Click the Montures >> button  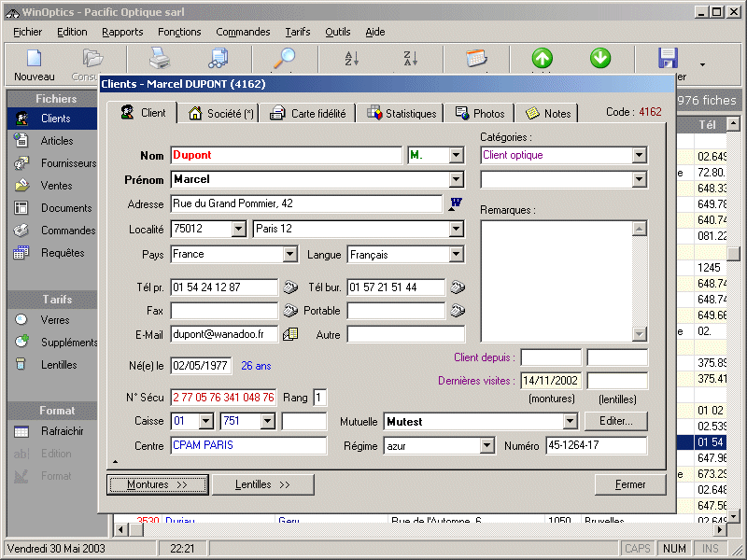(x=157, y=485)
